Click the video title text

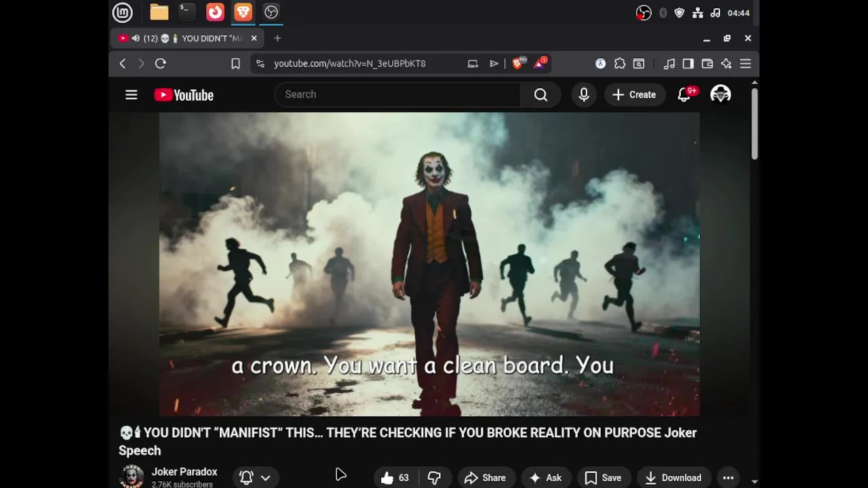tap(408, 441)
